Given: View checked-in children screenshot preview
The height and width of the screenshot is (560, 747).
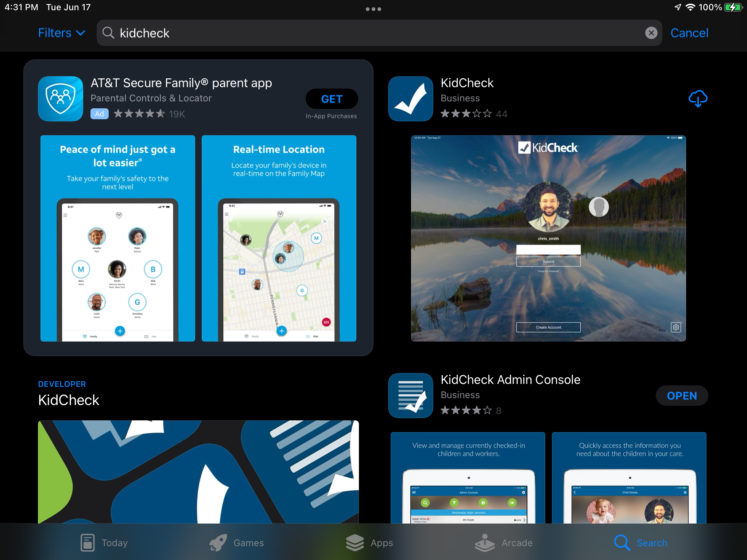Looking at the screenshot, I should coord(468,478).
